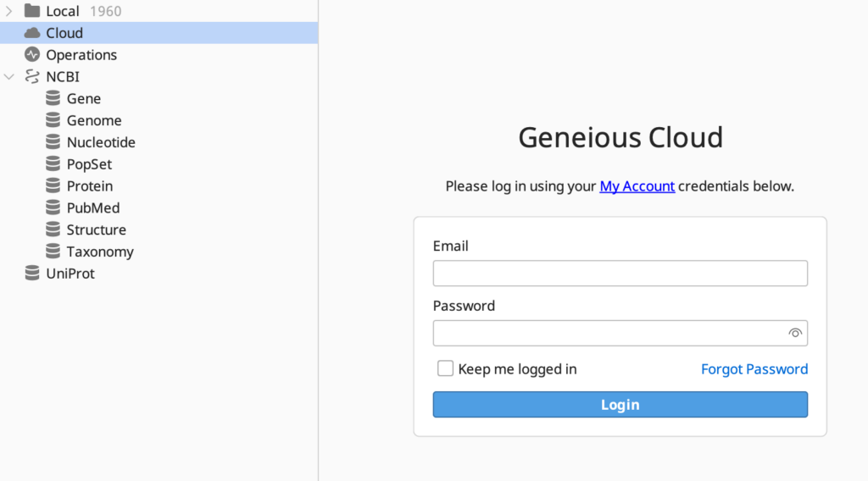Screen dimensions: 868x481
Task: Select Nucleotide in the NCBI tree
Action: [x=101, y=142]
